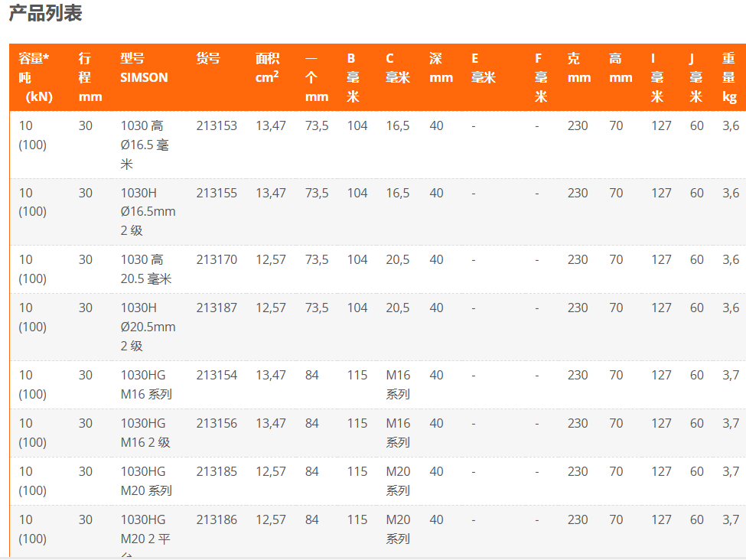Click the 高 mm column header
This screenshot has width=746, height=560.
tap(621, 67)
